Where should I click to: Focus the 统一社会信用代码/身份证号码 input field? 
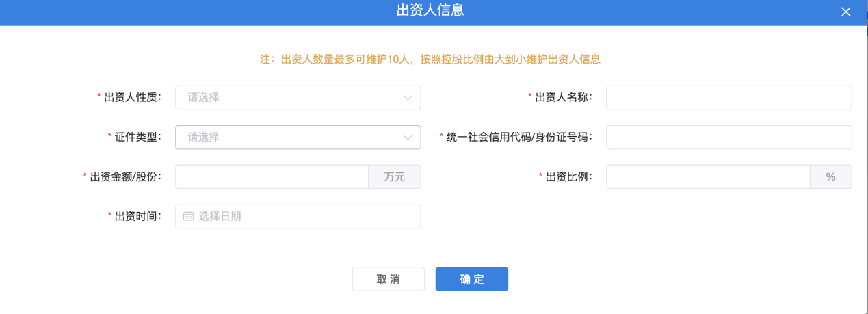728,138
